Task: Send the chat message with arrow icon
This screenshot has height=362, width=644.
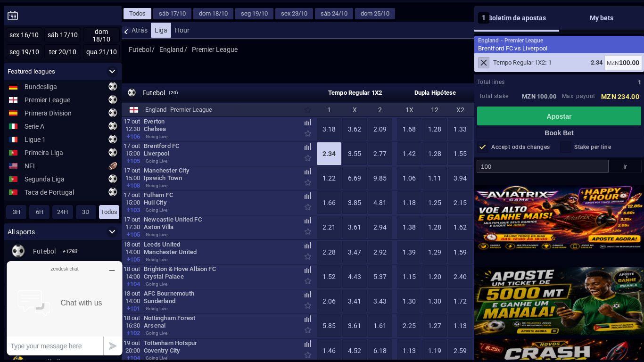Action: (113, 346)
